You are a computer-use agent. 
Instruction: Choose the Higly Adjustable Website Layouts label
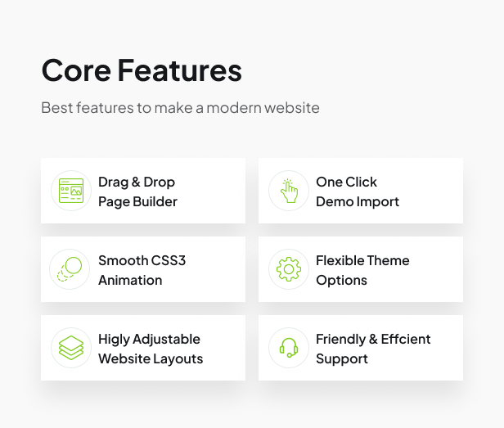pyautogui.click(x=151, y=349)
